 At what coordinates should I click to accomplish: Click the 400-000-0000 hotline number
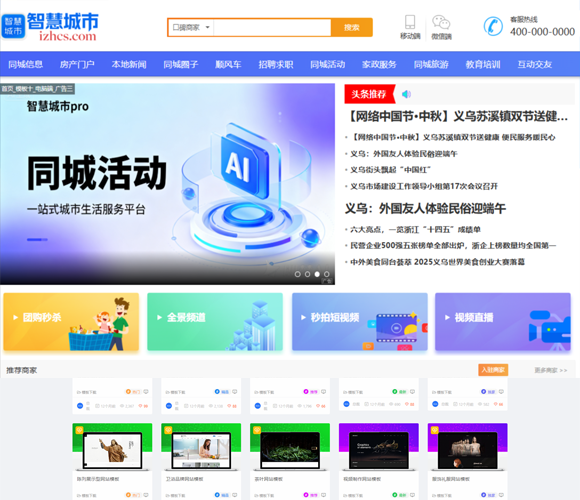click(542, 32)
